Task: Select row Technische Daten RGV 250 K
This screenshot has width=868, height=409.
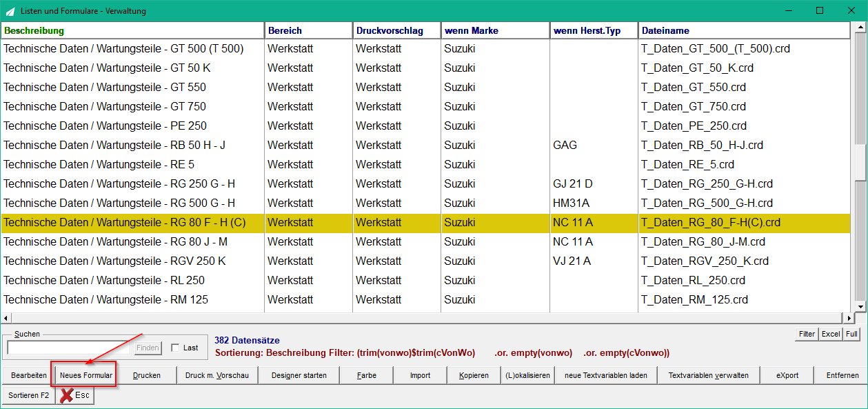Action: tap(425, 261)
